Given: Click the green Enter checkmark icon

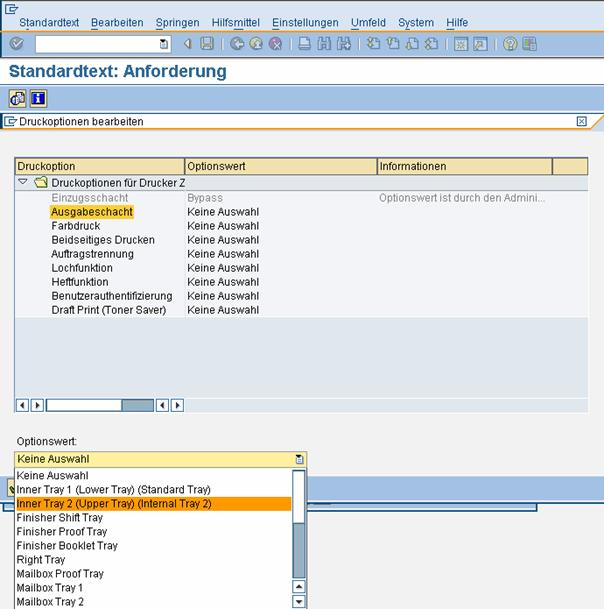Looking at the screenshot, I should click(17, 44).
